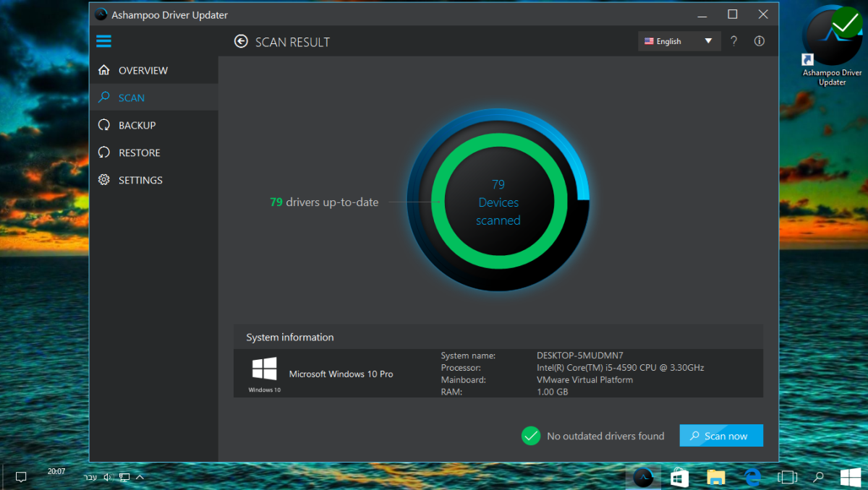Click the "System information" header
868x490 pixels.
point(290,337)
